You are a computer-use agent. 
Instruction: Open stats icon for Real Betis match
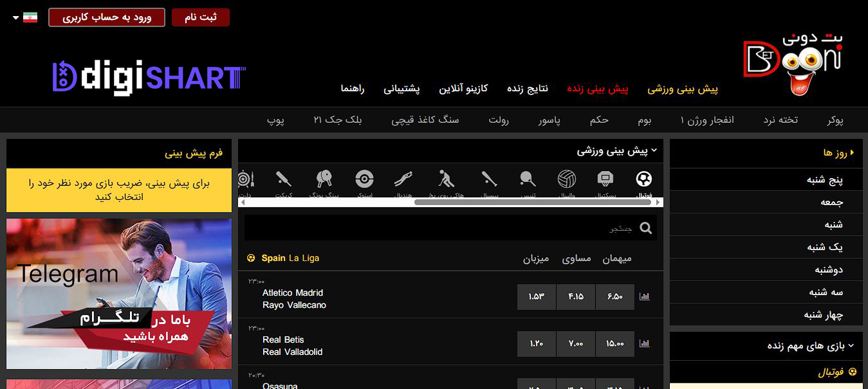pyautogui.click(x=645, y=344)
